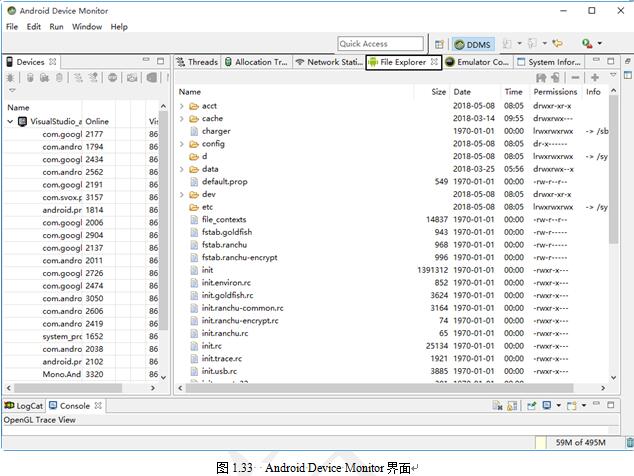The image size is (634, 476).
Task: Close the File Explorer tab
Action: (434, 62)
